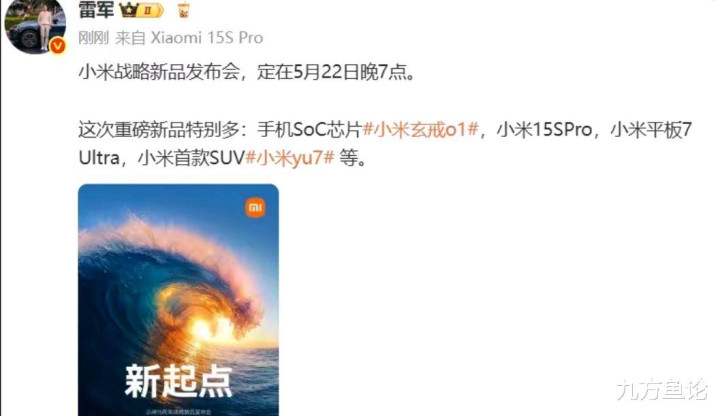This screenshot has width=720, height=416.
Task: Click the orange verified V badge
Action: tap(57, 46)
